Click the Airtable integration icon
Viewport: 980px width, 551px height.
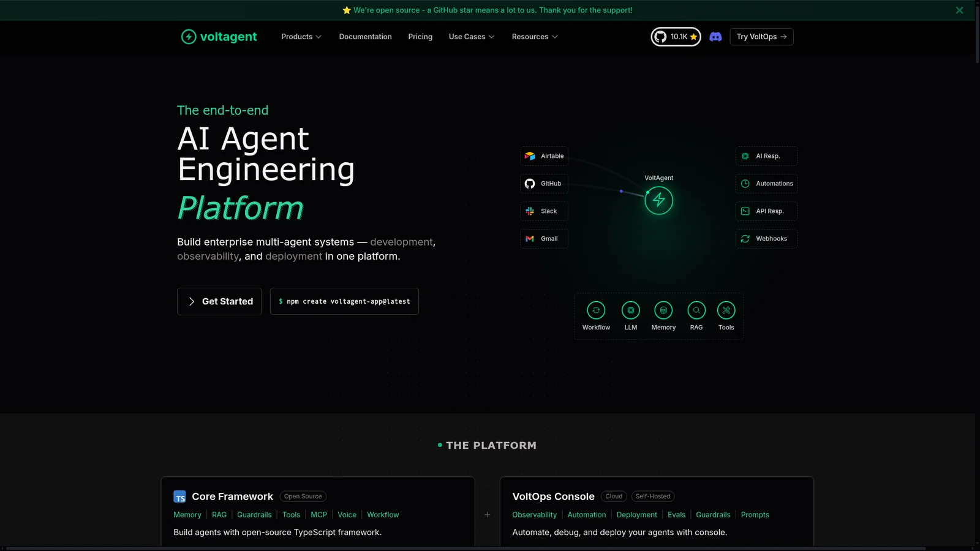[x=530, y=156]
